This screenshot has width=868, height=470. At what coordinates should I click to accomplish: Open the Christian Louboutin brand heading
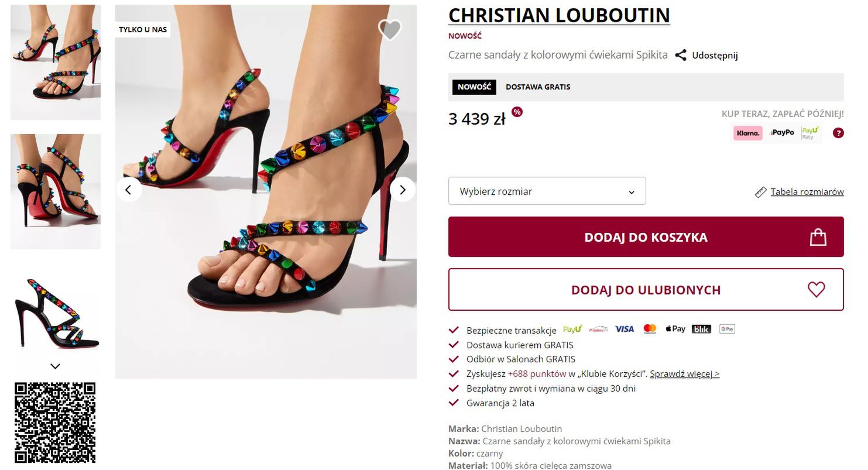coord(559,16)
